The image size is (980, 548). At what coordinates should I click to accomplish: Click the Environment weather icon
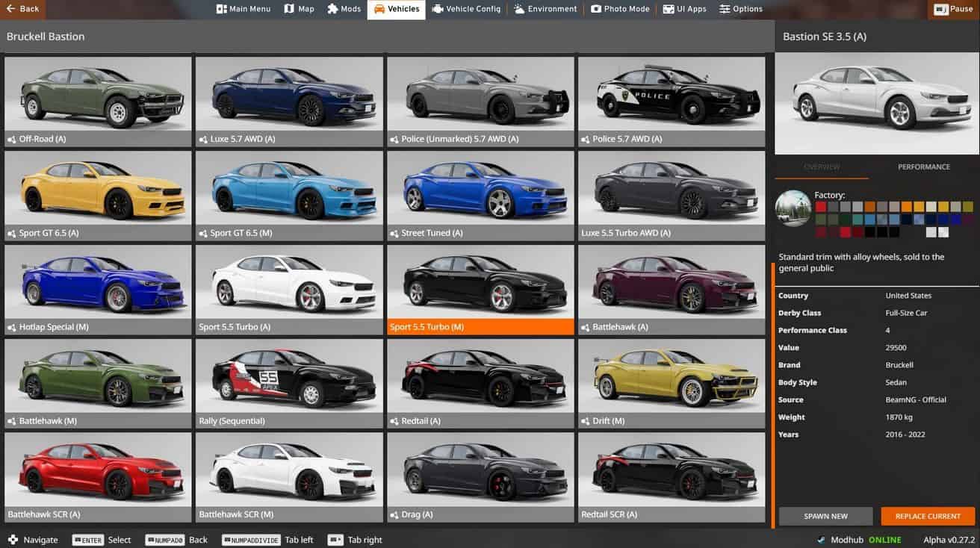point(519,9)
